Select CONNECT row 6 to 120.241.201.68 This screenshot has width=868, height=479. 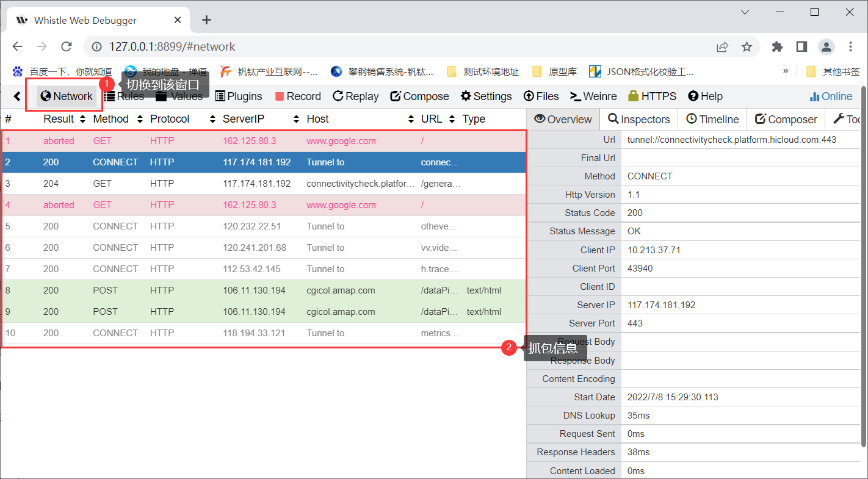point(264,248)
